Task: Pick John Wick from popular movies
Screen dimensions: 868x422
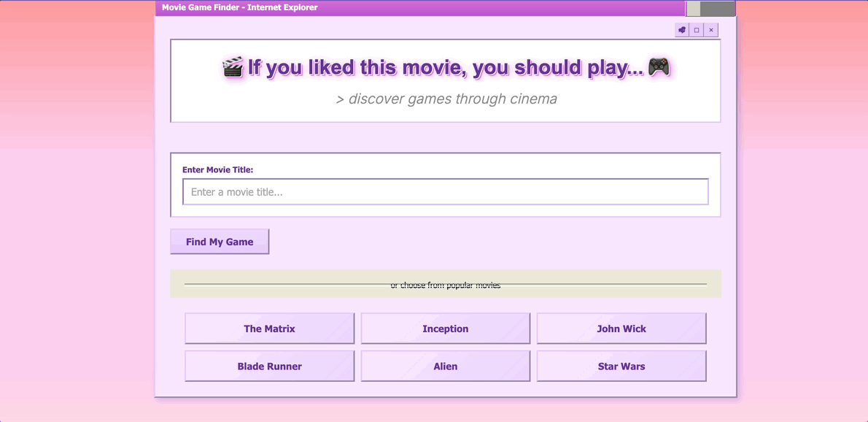Action: point(621,329)
